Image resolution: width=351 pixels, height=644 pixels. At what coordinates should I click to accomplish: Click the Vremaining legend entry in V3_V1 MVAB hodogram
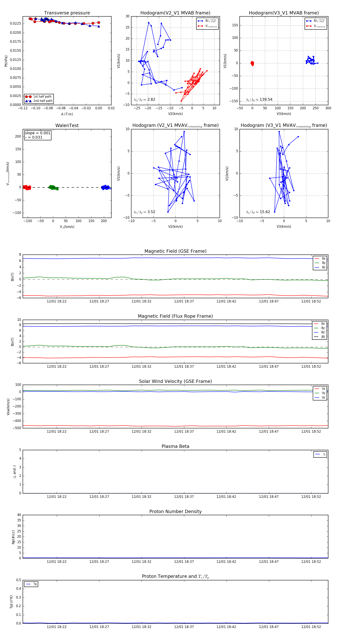click(316, 26)
